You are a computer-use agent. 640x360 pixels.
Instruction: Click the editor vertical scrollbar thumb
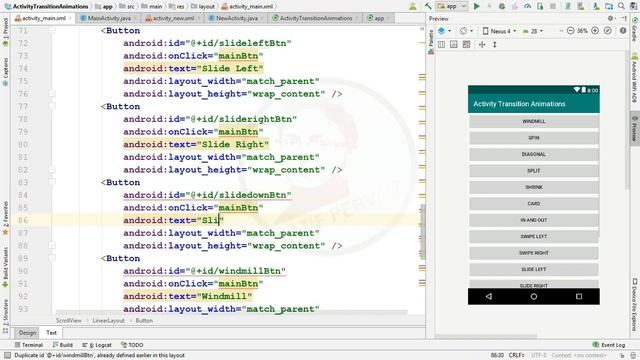(x=423, y=231)
